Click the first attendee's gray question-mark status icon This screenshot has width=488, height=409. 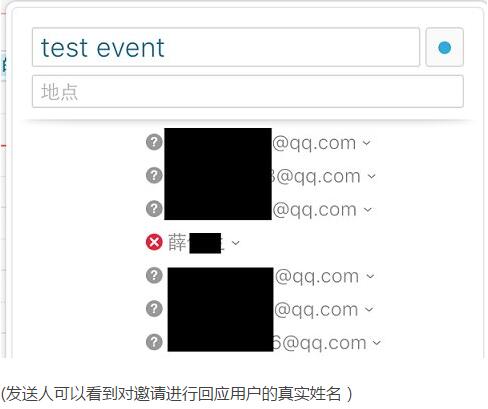[154, 142]
